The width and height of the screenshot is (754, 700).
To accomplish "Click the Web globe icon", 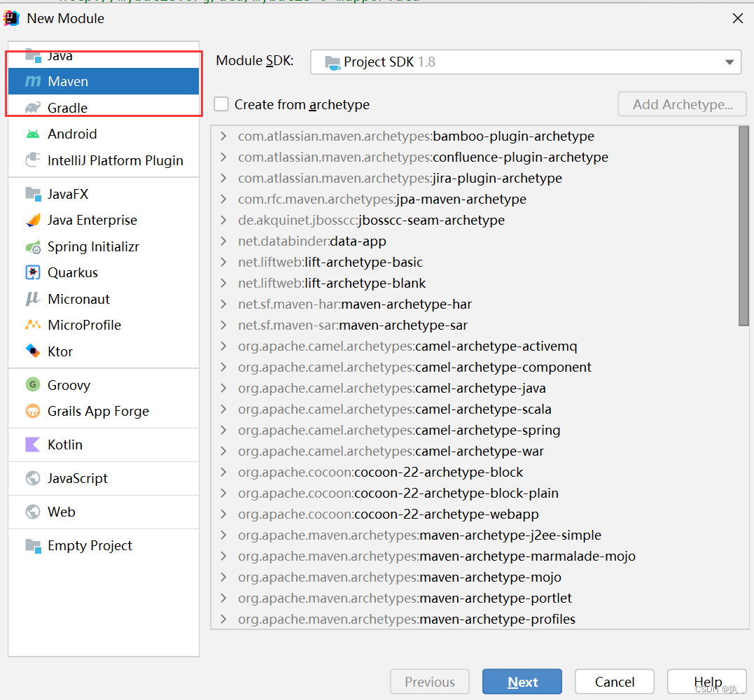I will coord(33,512).
